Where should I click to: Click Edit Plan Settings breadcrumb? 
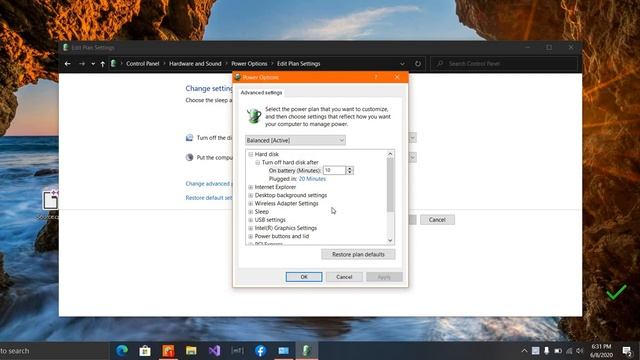pyautogui.click(x=298, y=64)
